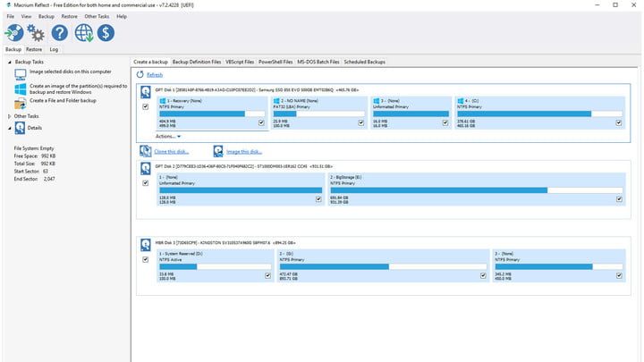Click the blue question mark help icon

(x=59, y=33)
